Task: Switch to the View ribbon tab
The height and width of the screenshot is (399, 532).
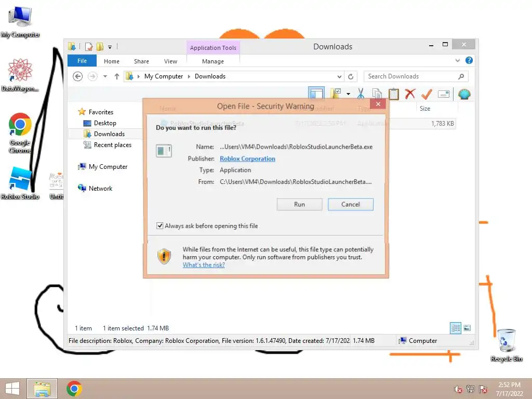Action: (170, 61)
